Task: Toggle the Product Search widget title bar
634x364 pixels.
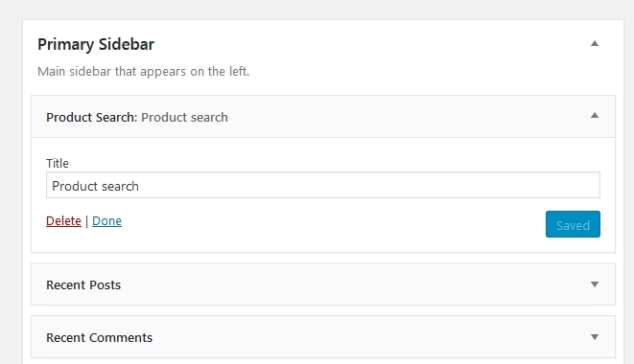Action: 323,117
